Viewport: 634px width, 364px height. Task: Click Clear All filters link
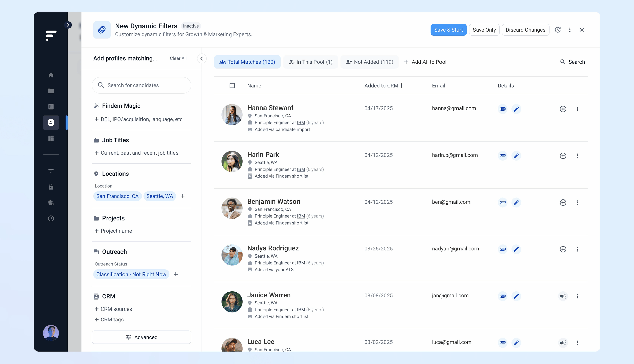[x=178, y=58]
